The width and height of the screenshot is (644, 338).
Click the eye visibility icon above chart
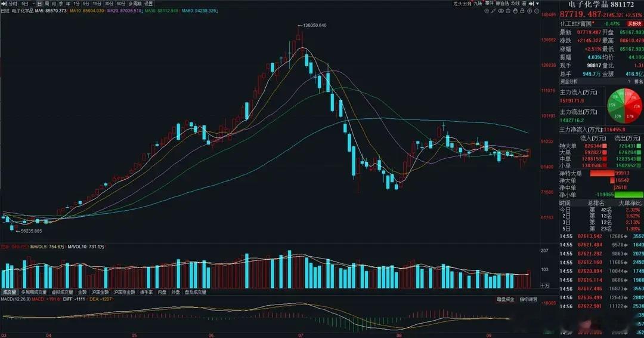[x=501, y=11]
